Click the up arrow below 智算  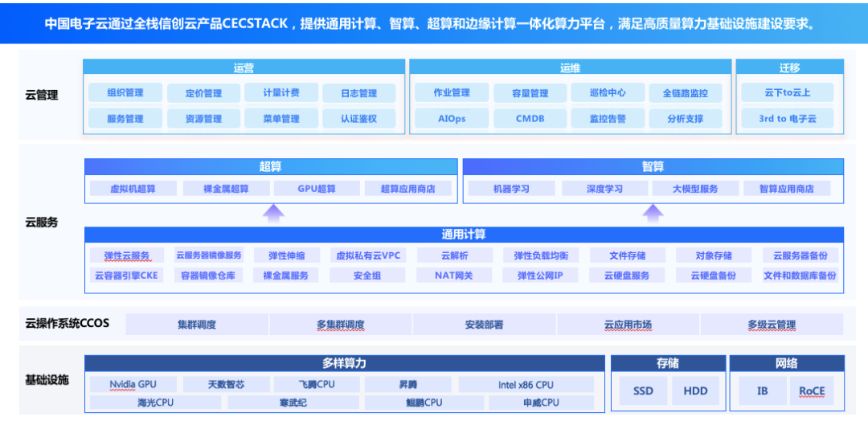(653, 213)
